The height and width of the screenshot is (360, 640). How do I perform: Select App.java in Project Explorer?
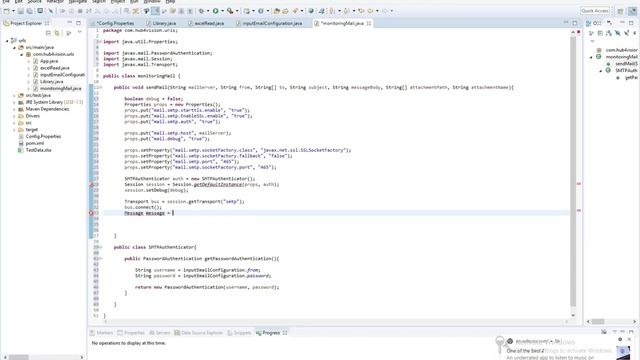tap(49, 61)
